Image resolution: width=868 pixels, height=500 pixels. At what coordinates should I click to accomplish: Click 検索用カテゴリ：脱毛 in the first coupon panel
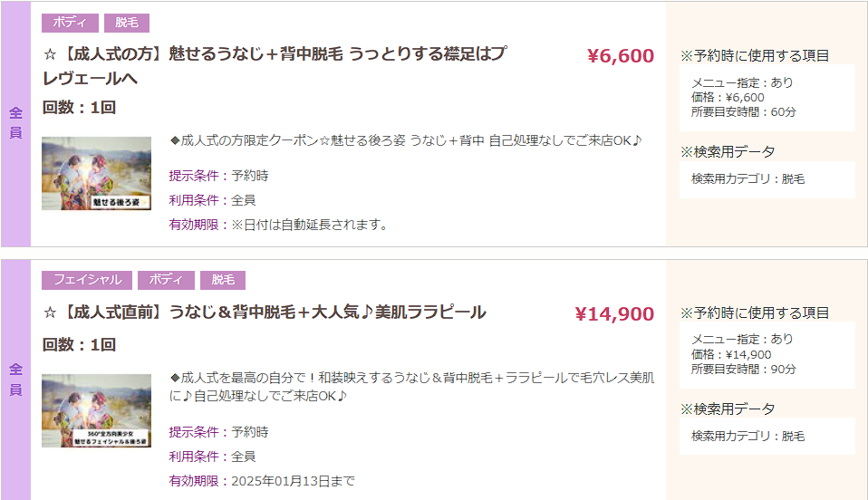click(747, 179)
